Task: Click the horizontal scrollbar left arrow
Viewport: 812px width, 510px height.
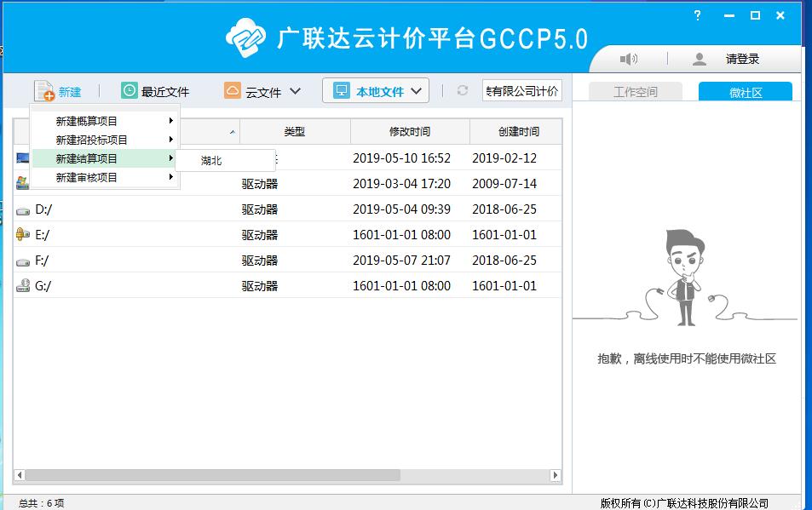Action: (20, 475)
